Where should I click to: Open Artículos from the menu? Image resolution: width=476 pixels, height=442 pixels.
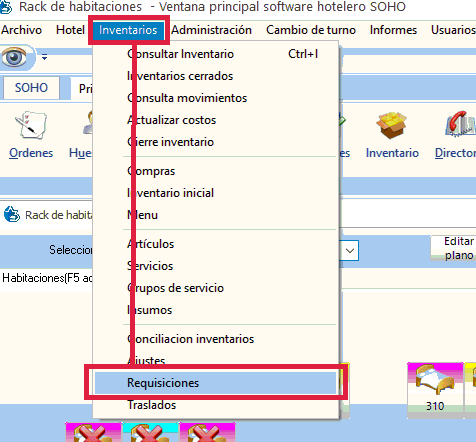click(x=216, y=244)
